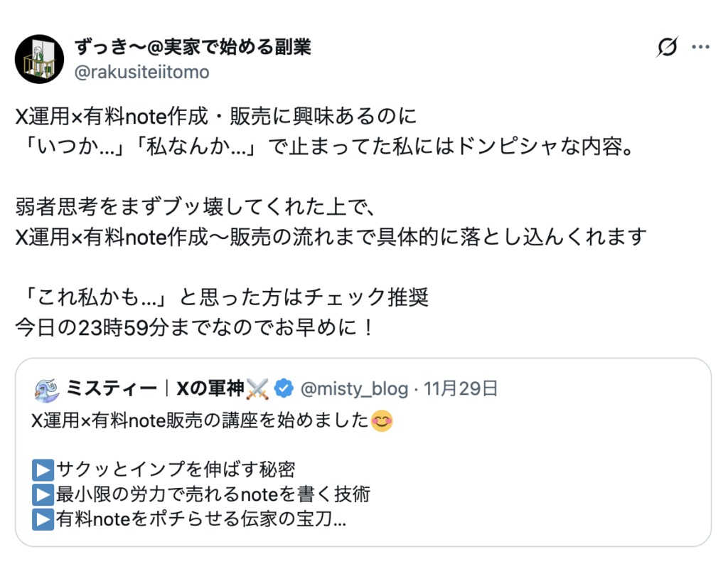Click the blue verified checkmark badge
This screenshot has height=562, width=728.
point(284,388)
